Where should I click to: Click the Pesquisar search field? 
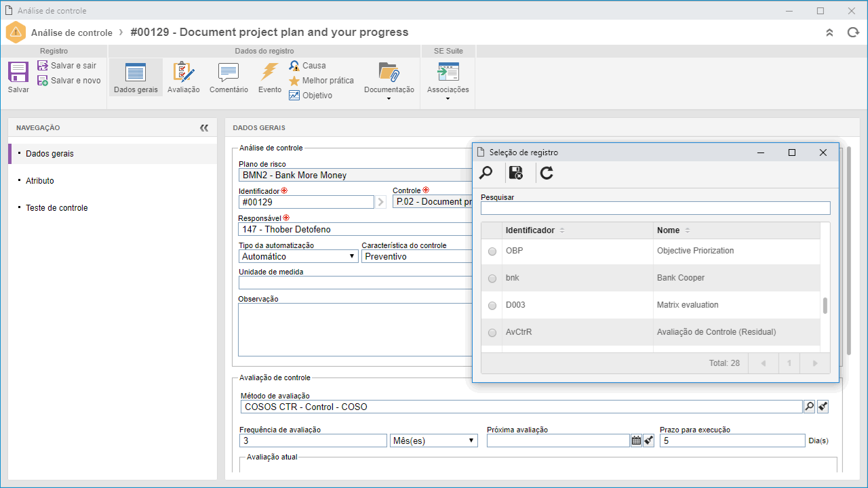pos(655,208)
